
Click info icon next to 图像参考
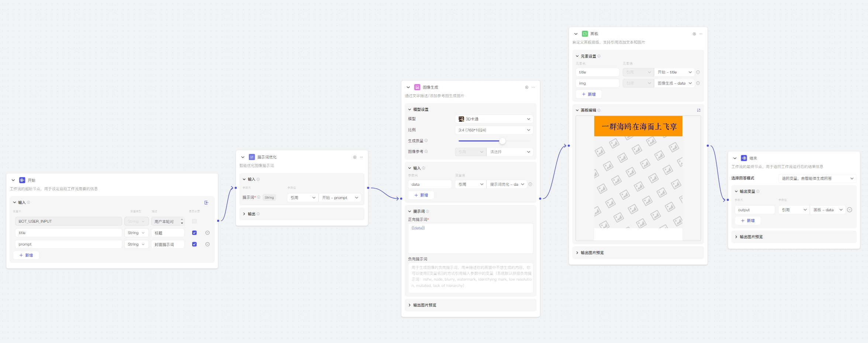pos(426,151)
